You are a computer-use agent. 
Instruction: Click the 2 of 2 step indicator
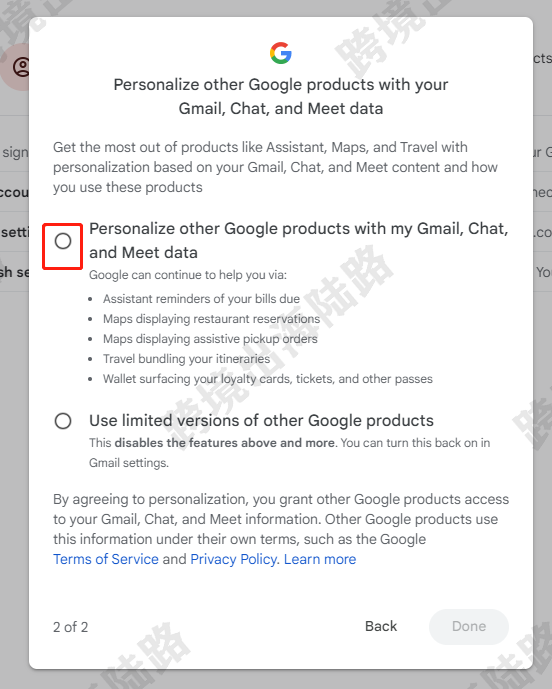tap(71, 627)
